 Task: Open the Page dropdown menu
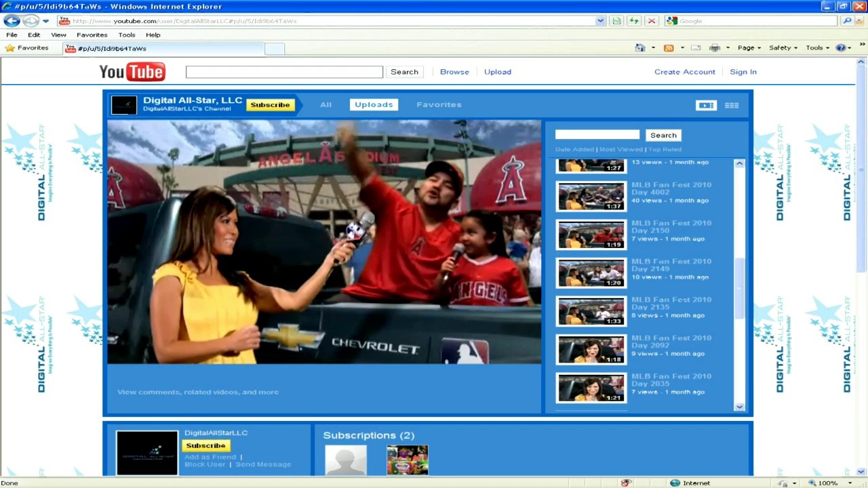click(x=749, y=48)
